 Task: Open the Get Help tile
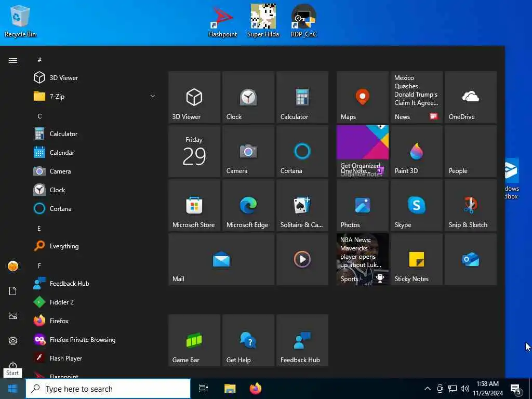(248, 340)
